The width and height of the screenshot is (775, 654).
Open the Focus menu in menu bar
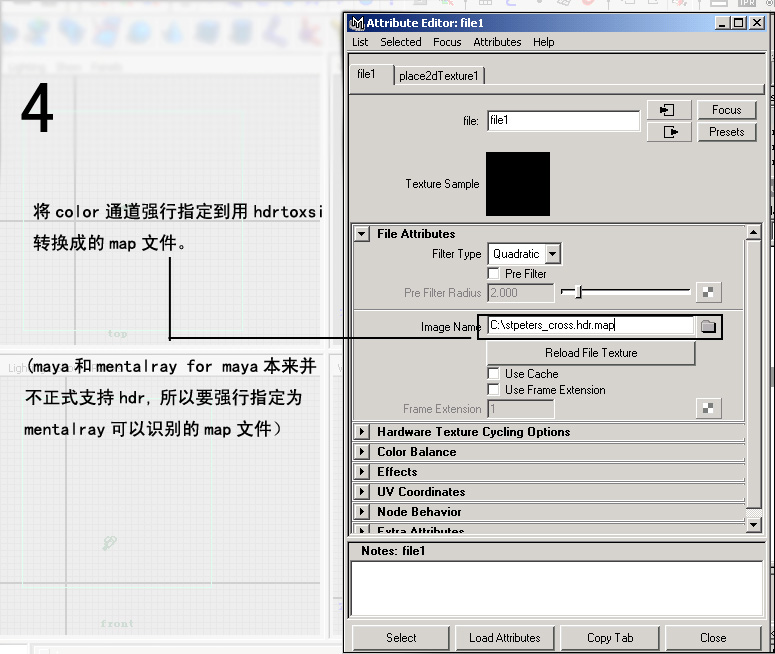(447, 42)
